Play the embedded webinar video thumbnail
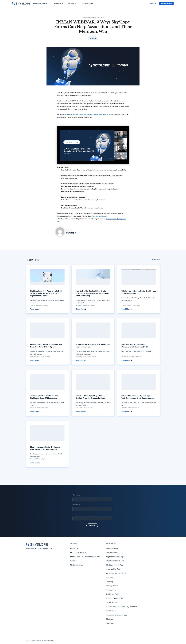The image size is (186, 644). 93,145
